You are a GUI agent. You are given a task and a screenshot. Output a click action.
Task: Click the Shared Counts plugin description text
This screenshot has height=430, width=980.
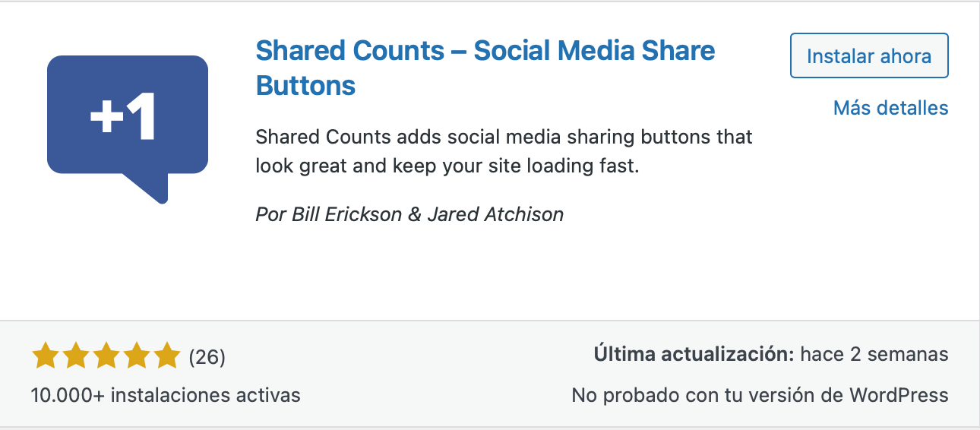(504, 151)
